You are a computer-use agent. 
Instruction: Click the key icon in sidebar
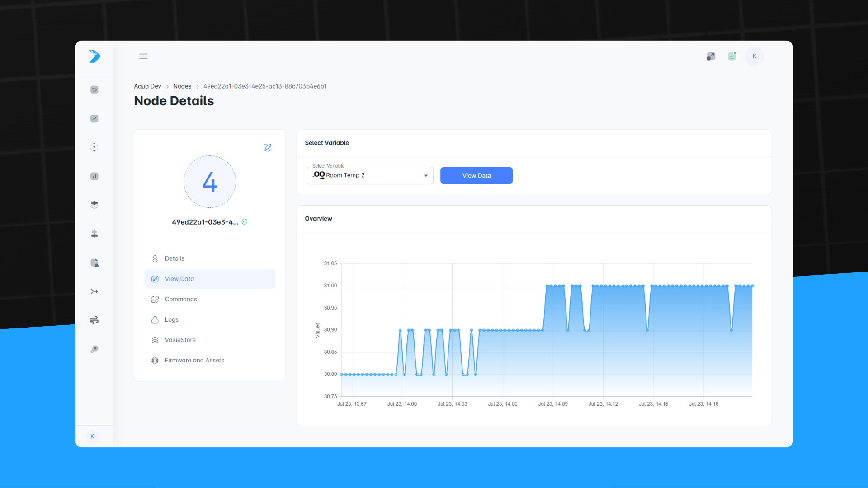click(94, 349)
